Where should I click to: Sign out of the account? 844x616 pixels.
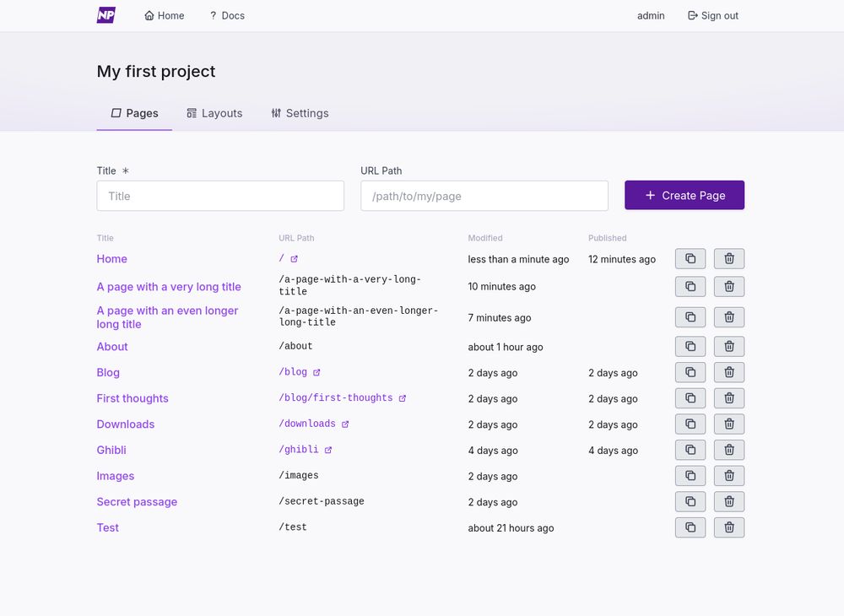click(x=713, y=15)
